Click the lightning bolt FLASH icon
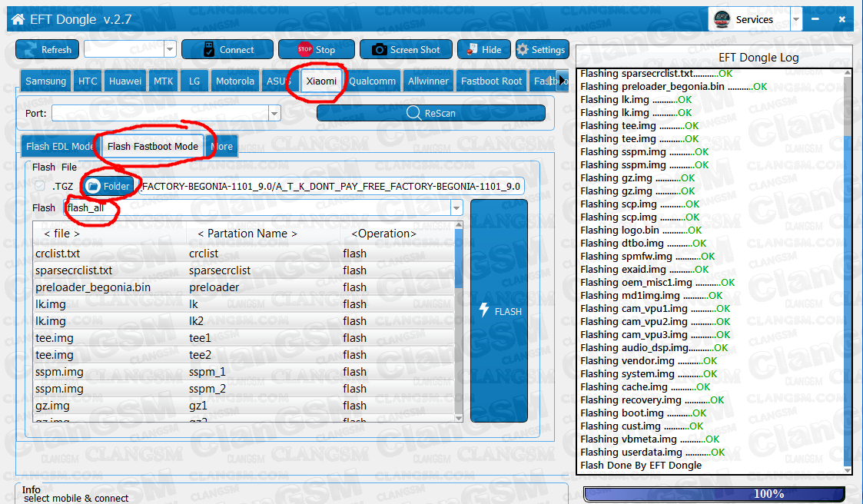The height and width of the screenshot is (504, 863). (x=484, y=310)
